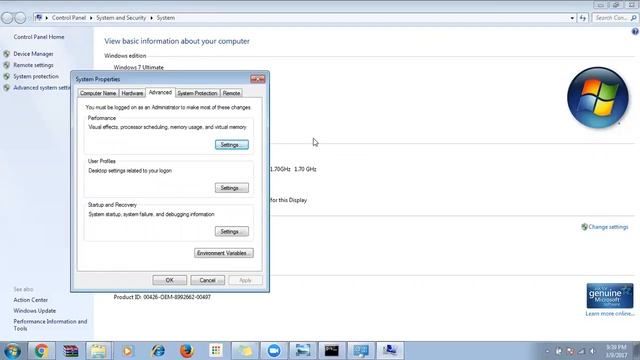Refresh the System page address bar
The image size is (640, 360).
tap(582, 18)
